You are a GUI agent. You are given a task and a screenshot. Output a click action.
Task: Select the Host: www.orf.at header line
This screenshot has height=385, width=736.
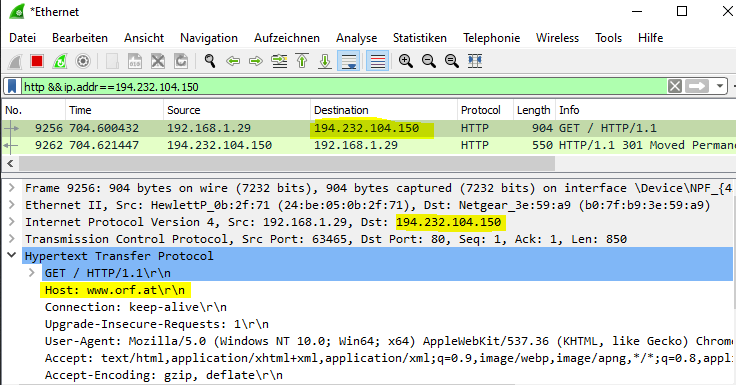point(115,290)
